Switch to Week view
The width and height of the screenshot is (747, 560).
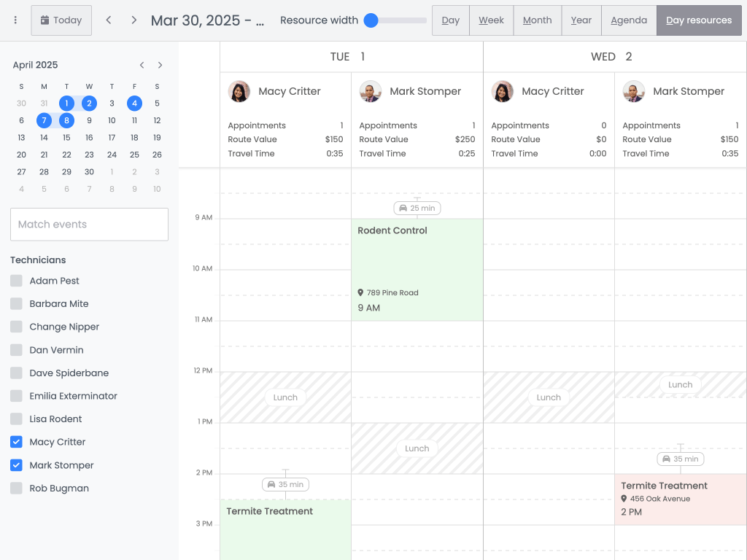tap(491, 20)
